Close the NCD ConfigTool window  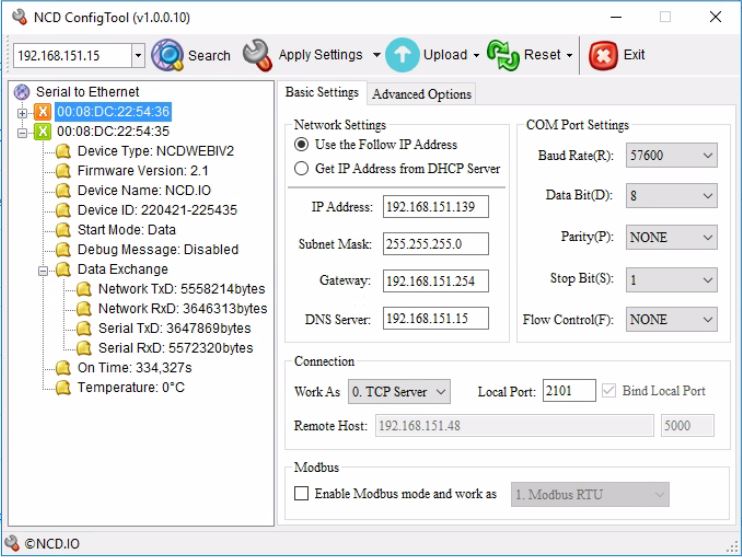pyautogui.click(x=716, y=17)
